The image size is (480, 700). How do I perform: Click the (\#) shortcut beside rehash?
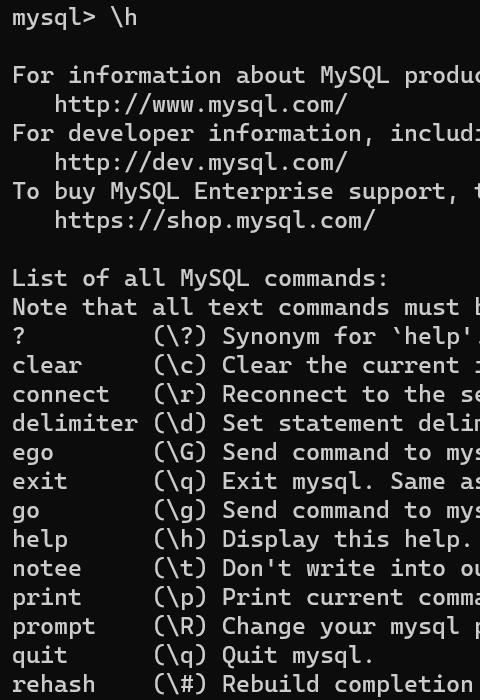(x=180, y=684)
